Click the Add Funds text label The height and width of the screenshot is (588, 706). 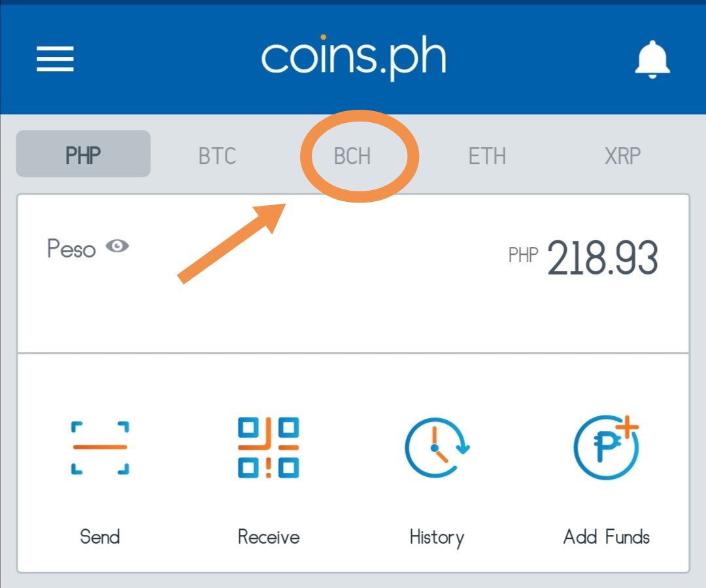tap(606, 536)
